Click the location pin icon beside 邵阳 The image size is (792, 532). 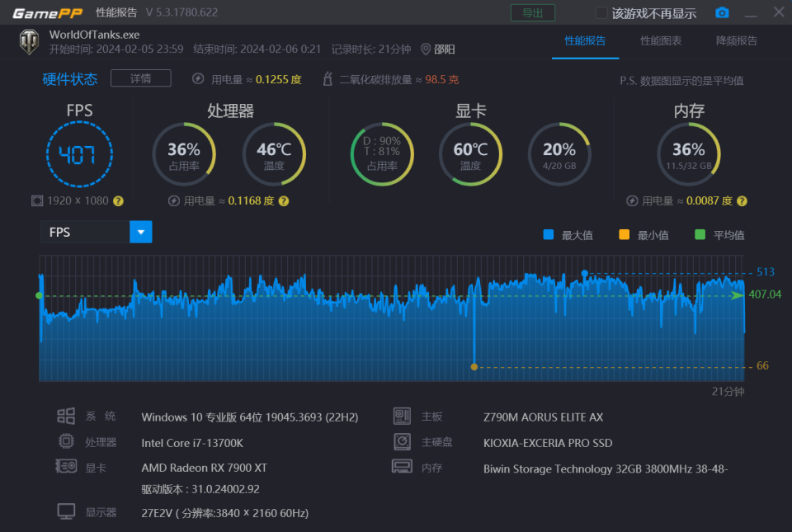point(426,49)
